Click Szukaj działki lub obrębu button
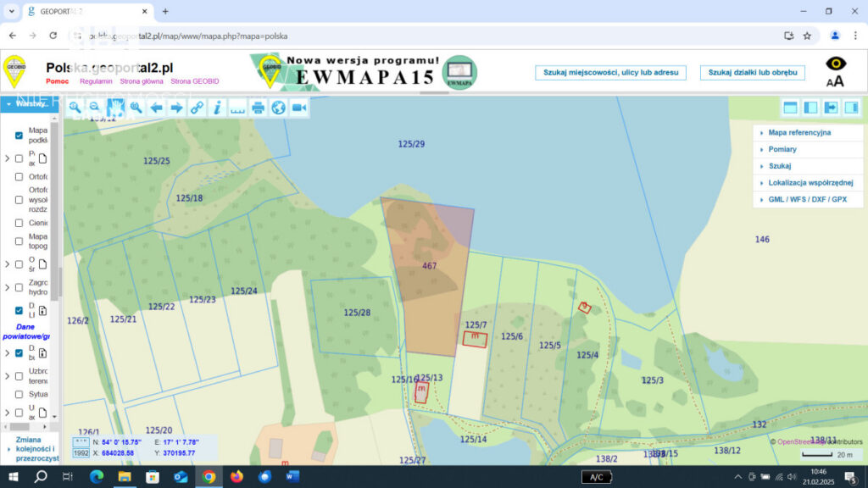868x488 pixels. (x=753, y=73)
